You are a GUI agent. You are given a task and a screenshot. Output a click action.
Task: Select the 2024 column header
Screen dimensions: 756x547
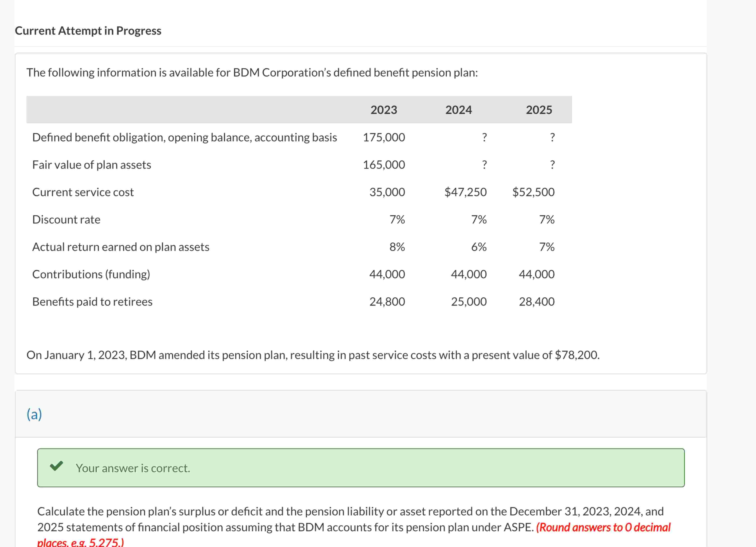[x=458, y=110]
